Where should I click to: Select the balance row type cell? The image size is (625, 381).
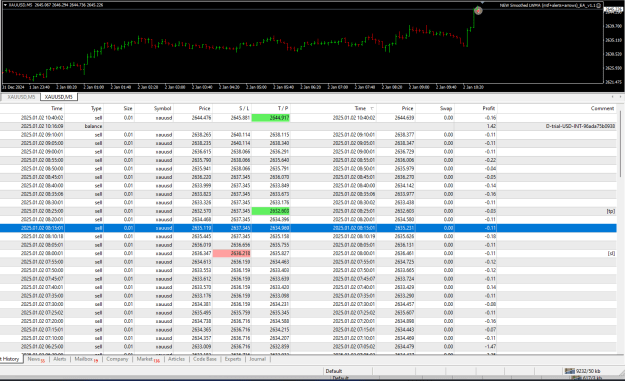tap(93, 126)
